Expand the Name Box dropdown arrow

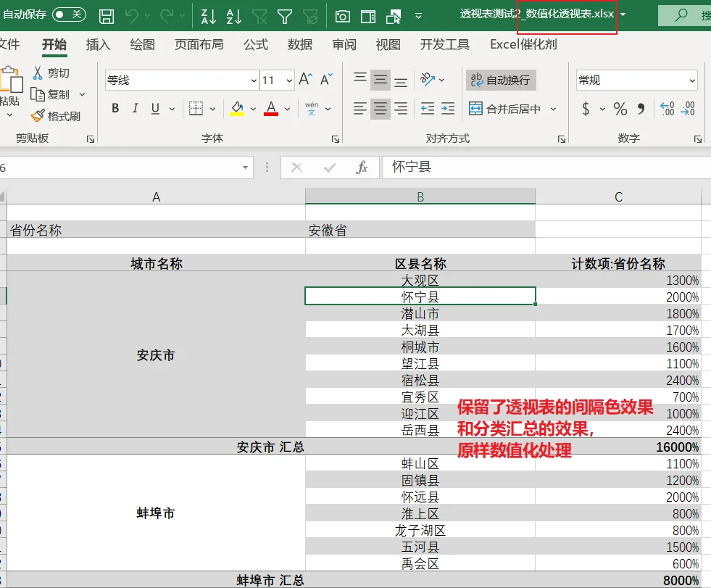[245, 168]
